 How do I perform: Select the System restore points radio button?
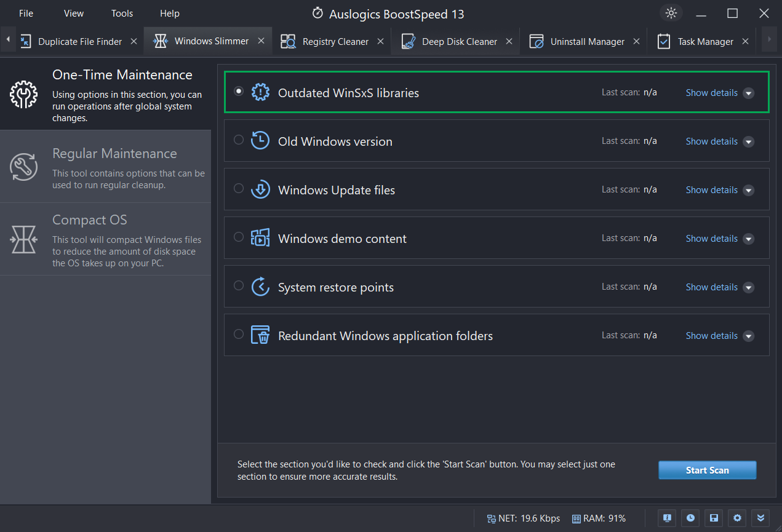pos(239,286)
